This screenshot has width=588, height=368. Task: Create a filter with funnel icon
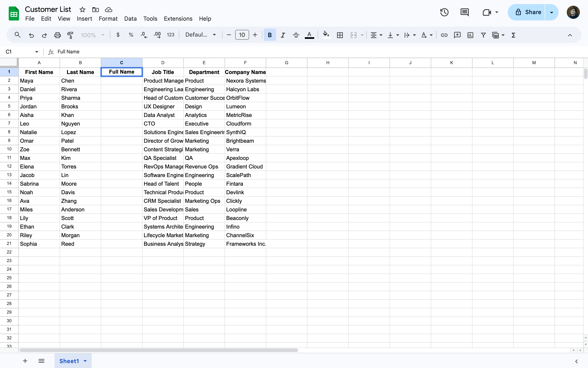(x=483, y=35)
